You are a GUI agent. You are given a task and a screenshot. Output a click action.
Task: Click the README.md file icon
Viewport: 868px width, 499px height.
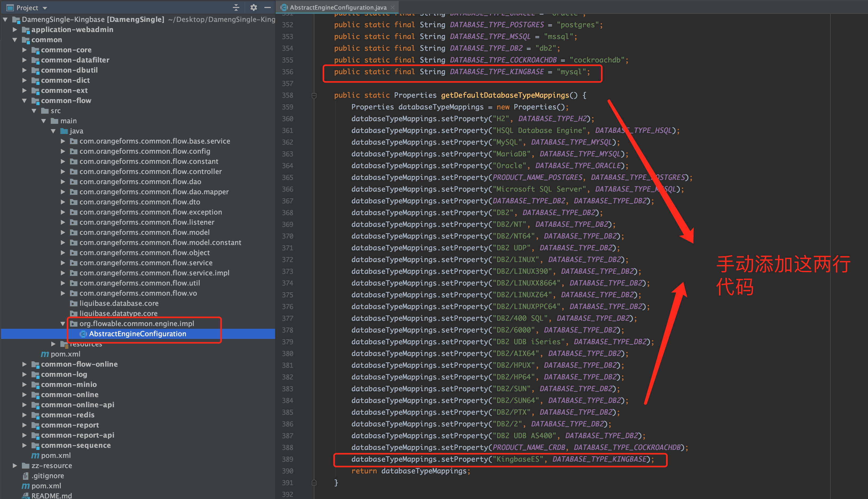click(x=25, y=496)
